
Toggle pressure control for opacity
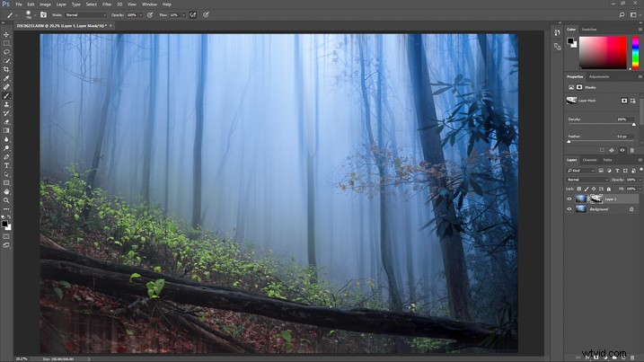[150, 14]
